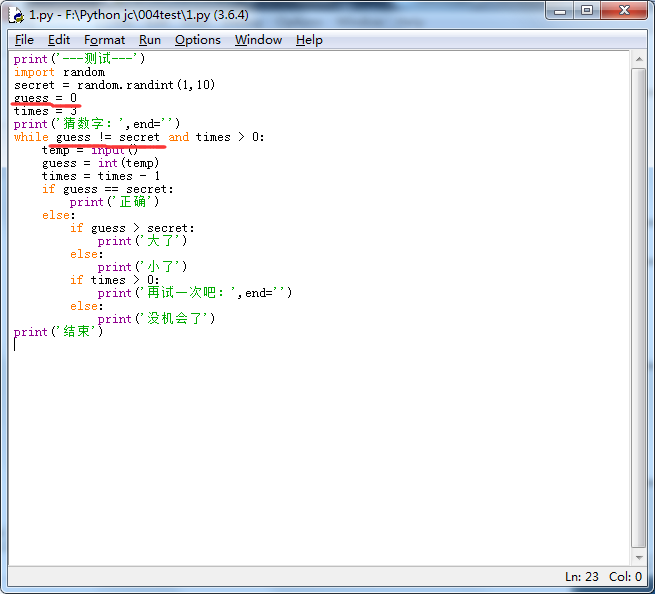Image resolution: width=655 pixels, height=594 pixels.
Task: Click the scrollbar down arrow
Action: pos(639,558)
